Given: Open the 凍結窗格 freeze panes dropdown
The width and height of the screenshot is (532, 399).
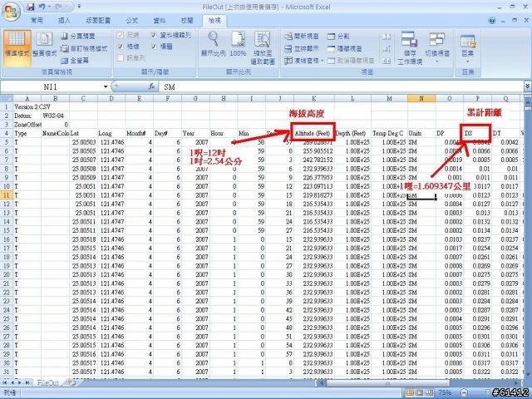Looking at the screenshot, I should pyautogui.click(x=303, y=61).
